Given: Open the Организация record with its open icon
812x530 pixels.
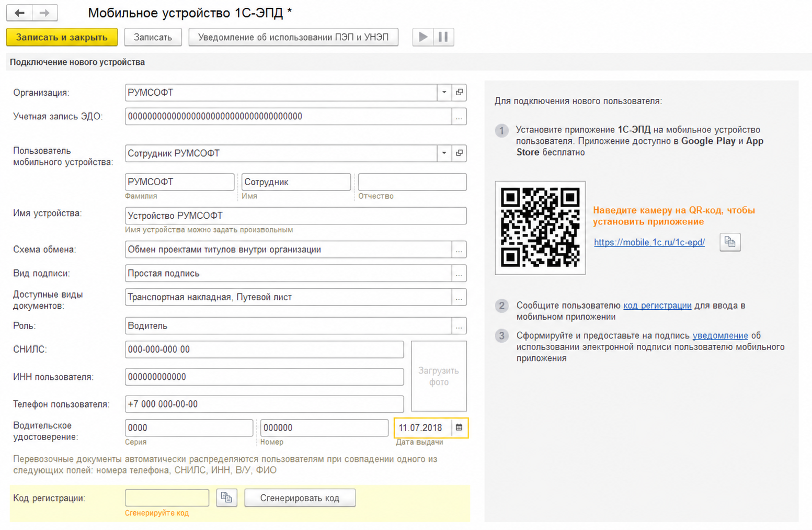Looking at the screenshot, I should click(x=459, y=93).
